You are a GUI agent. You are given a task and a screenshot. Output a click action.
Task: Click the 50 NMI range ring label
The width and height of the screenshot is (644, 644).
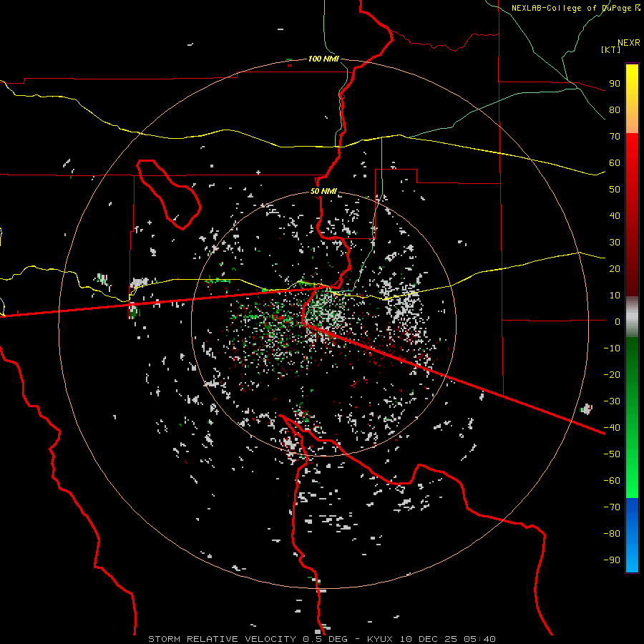323,191
